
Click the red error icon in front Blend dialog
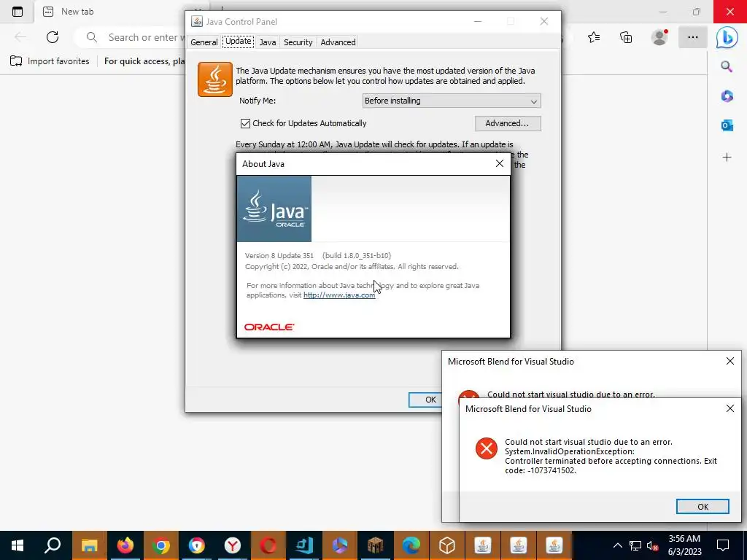coord(487,448)
